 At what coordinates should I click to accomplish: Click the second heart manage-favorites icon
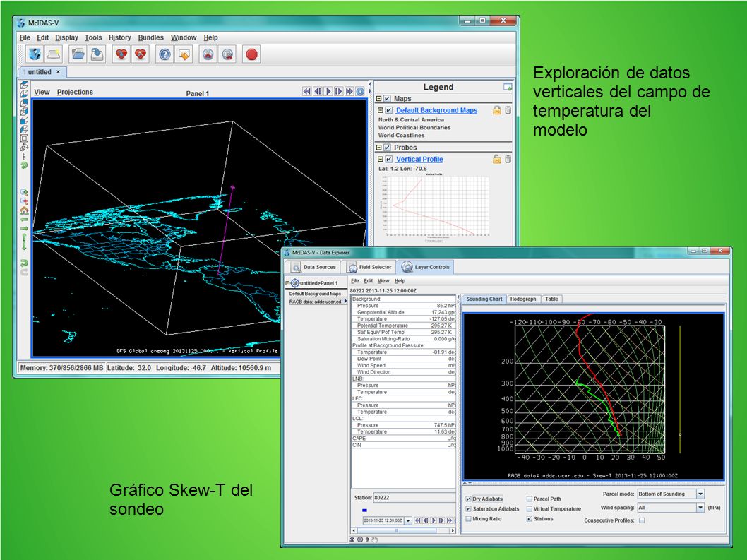pos(141,54)
